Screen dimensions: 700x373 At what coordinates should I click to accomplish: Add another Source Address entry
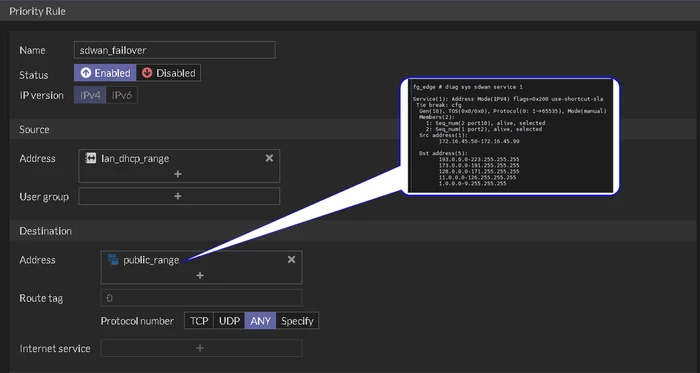178,174
